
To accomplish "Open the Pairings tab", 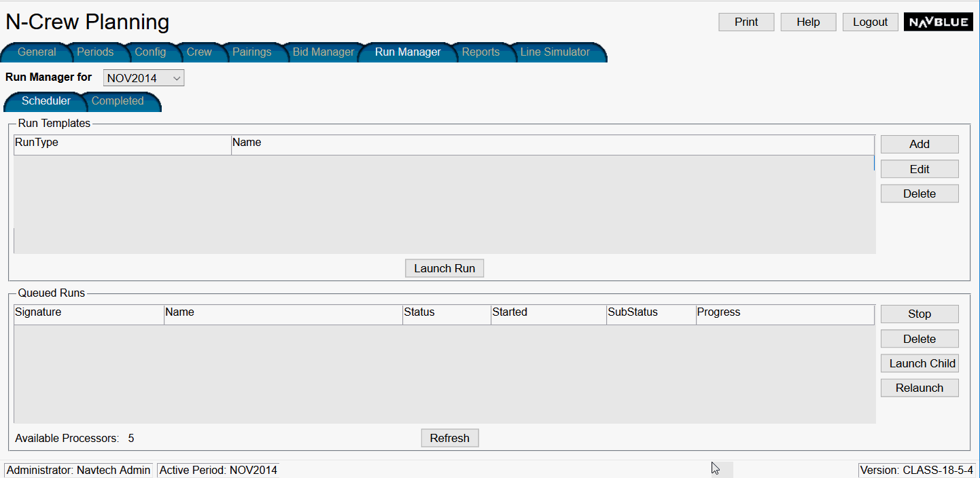I will 251,52.
